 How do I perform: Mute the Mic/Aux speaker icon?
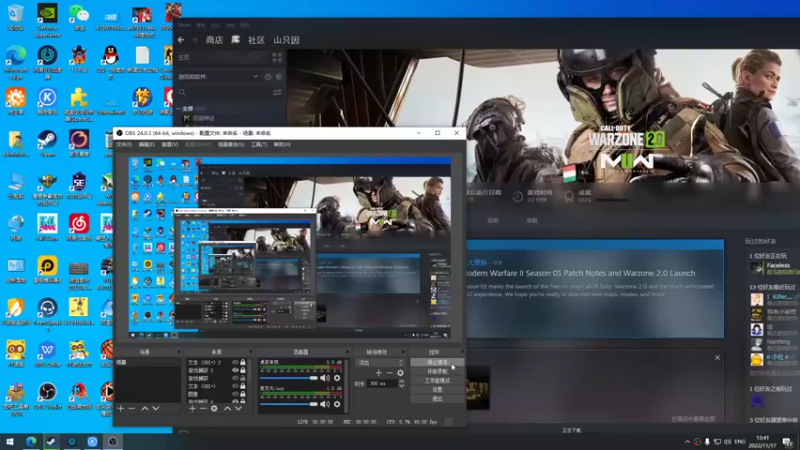click(324, 404)
